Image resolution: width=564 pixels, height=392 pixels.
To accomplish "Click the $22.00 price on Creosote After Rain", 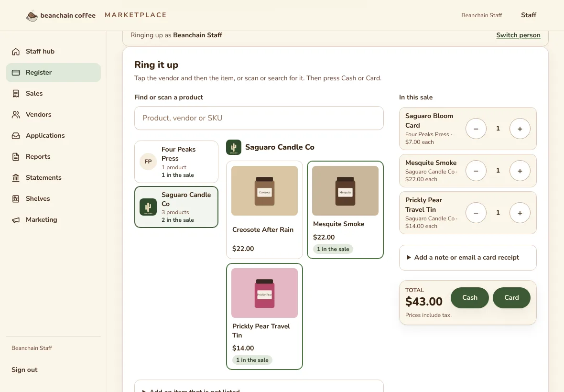I will [243, 249].
